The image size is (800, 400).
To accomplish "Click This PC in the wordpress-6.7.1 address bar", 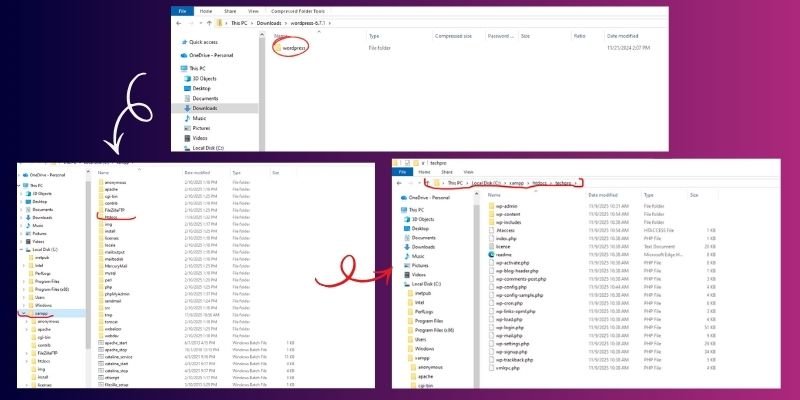I will [239, 23].
